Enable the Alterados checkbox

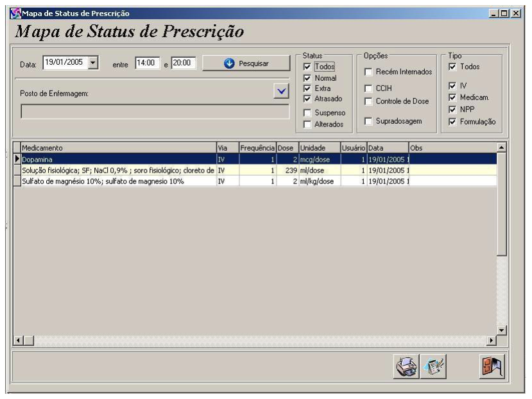click(307, 124)
